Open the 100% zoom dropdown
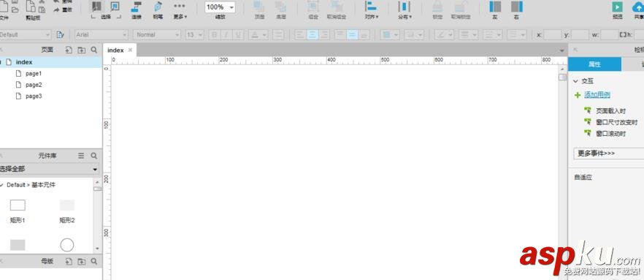Image resolution: width=644 pixels, height=280 pixels. click(x=220, y=7)
